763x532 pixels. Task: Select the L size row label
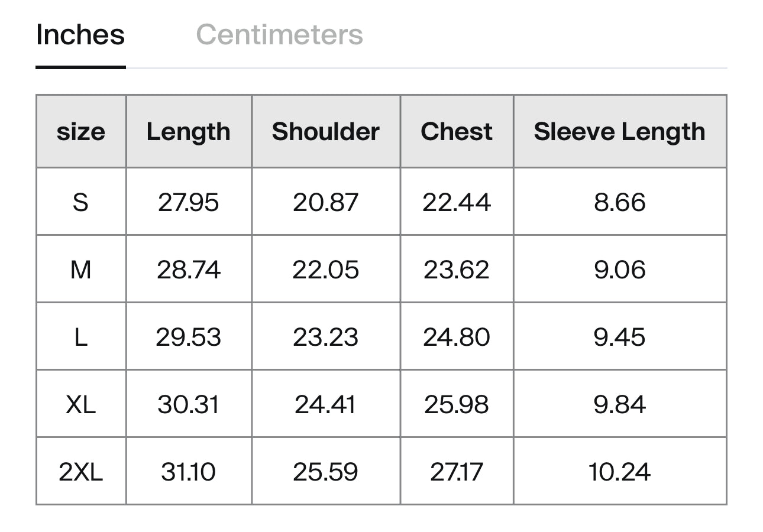(81, 337)
